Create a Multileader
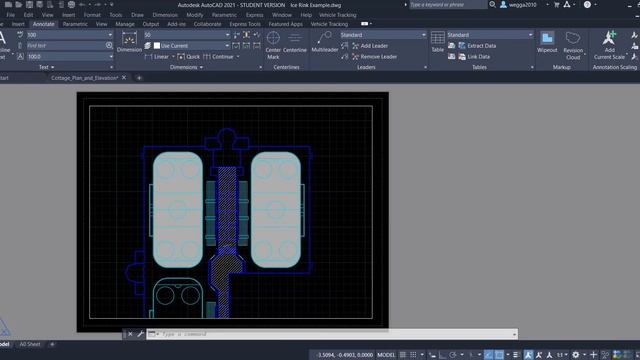Viewport: 640px width, 360px height. 324,42
